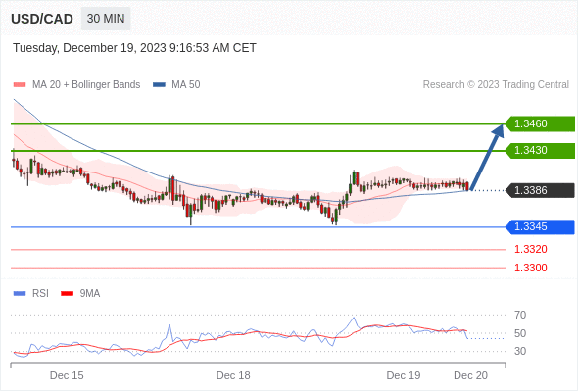Select the 1.3386 current price tag
578x392 pixels.
point(540,190)
